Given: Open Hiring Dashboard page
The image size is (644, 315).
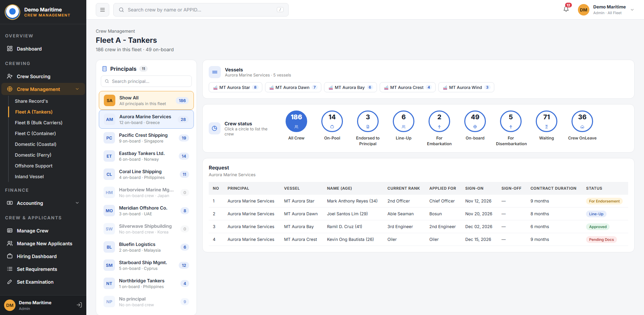Looking at the screenshot, I should point(42,256).
